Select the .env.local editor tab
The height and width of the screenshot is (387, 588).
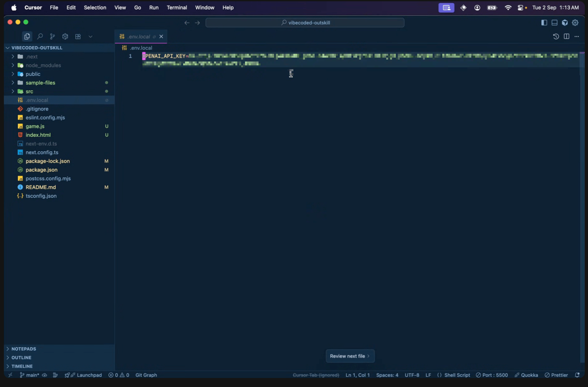(x=141, y=36)
